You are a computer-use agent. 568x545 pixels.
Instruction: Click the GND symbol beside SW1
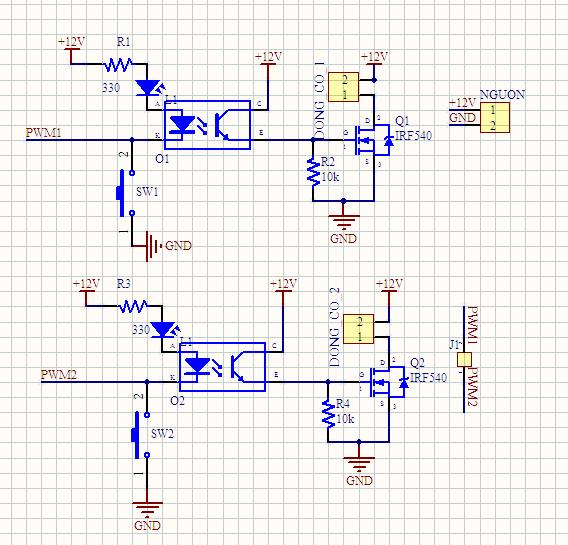(x=154, y=246)
